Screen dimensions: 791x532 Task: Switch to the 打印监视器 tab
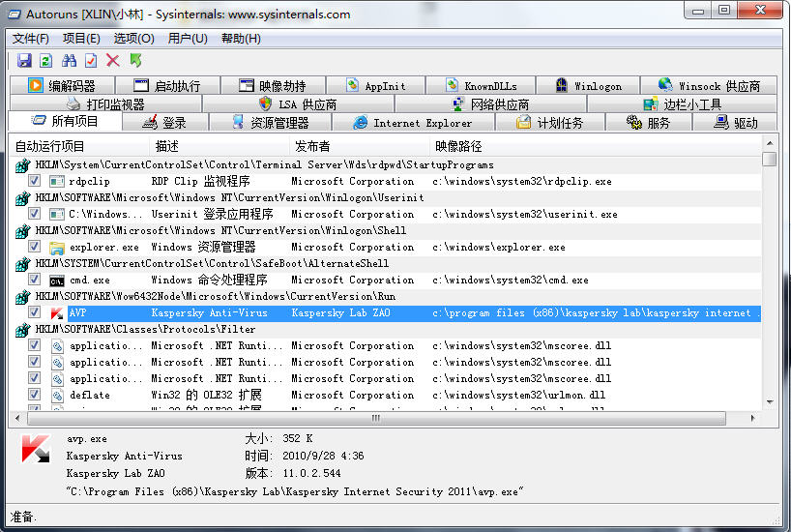(x=105, y=103)
